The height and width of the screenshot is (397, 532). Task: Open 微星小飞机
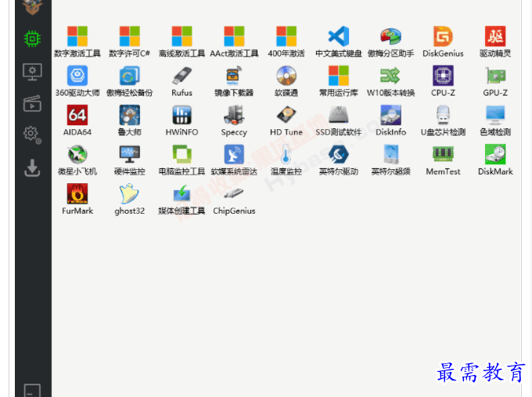coord(77,160)
